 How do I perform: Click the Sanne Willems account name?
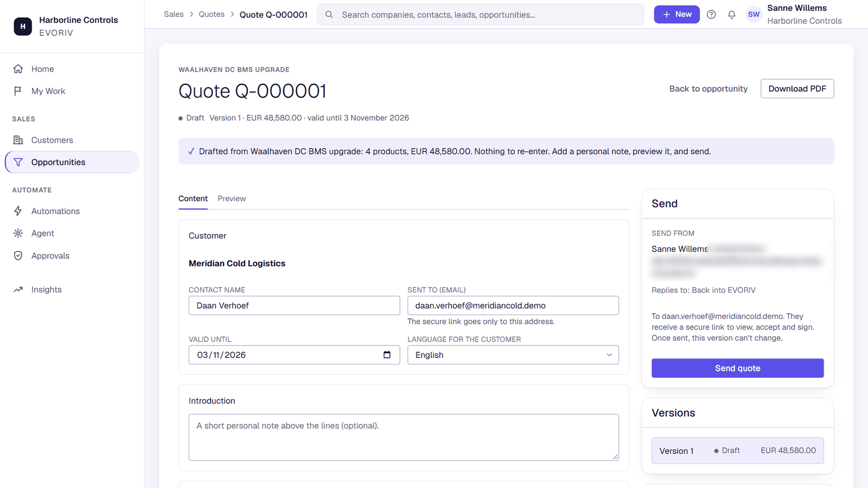(x=797, y=8)
